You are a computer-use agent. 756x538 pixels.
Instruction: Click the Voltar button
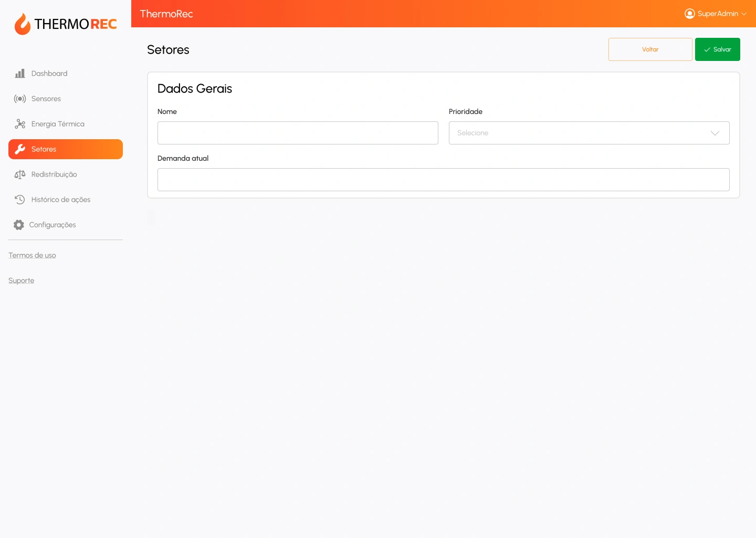[x=650, y=49]
